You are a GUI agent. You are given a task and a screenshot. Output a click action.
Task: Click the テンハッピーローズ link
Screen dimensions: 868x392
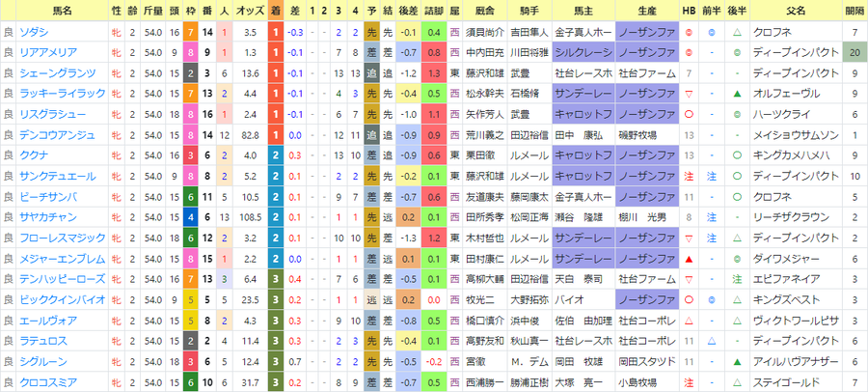62,279
